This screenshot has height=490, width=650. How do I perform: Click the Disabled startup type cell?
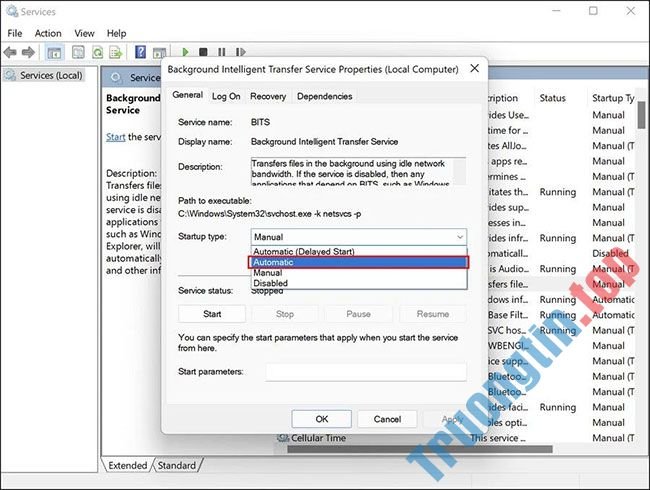coord(610,253)
